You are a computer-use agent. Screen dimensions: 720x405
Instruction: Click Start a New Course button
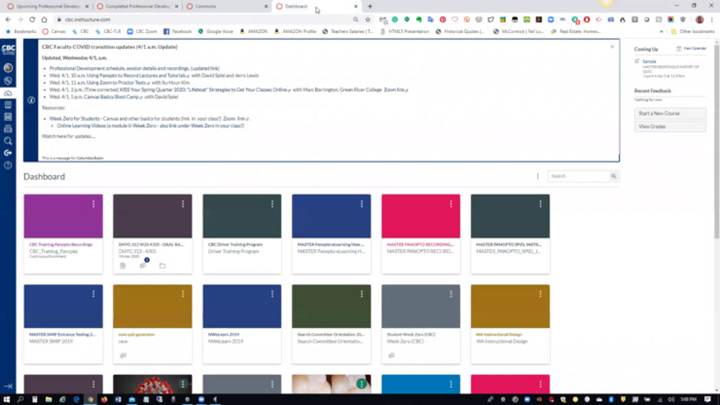(x=670, y=113)
